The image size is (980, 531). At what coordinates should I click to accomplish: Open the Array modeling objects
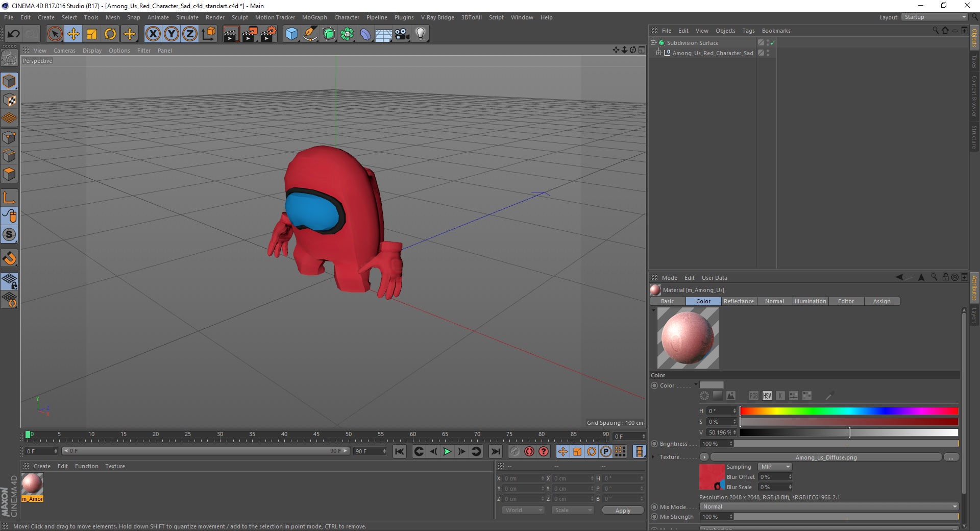click(x=347, y=34)
